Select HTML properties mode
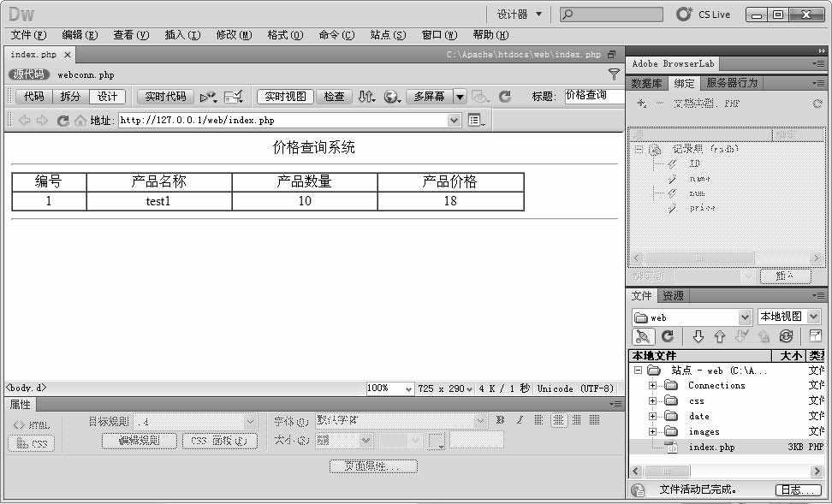832x504 pixels. click(32, 425)
